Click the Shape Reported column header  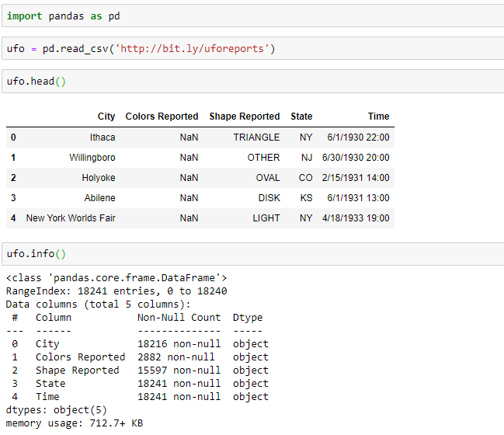[x=244, y=117]
